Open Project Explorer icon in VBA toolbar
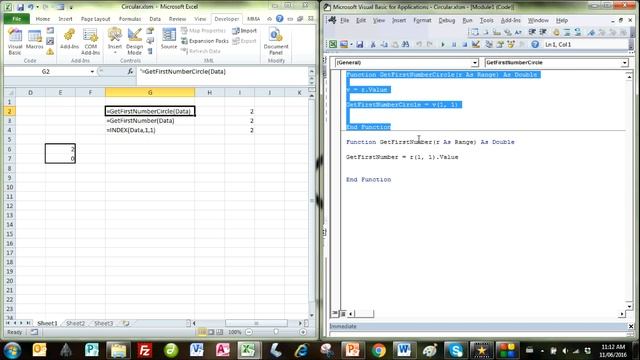The width and height of the screenshot is (640, 360). tap(489, 44)
